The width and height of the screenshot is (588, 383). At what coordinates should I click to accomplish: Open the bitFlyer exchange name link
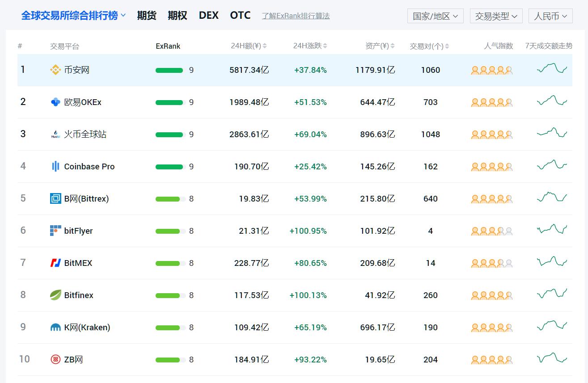pyautogui.click(x=78, y=231)
